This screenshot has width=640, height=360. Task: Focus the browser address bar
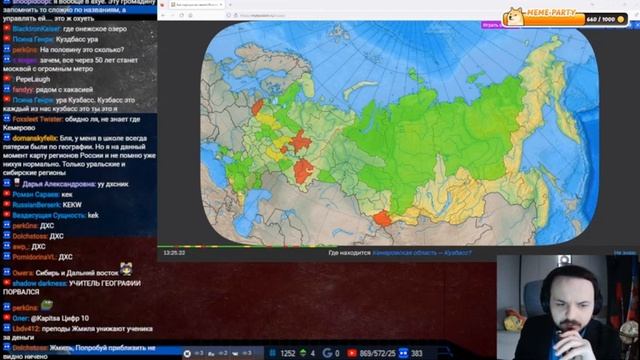327,15
